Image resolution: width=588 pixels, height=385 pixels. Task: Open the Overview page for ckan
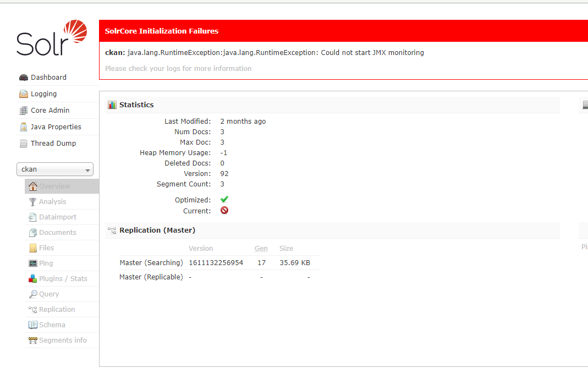[54, 186]
